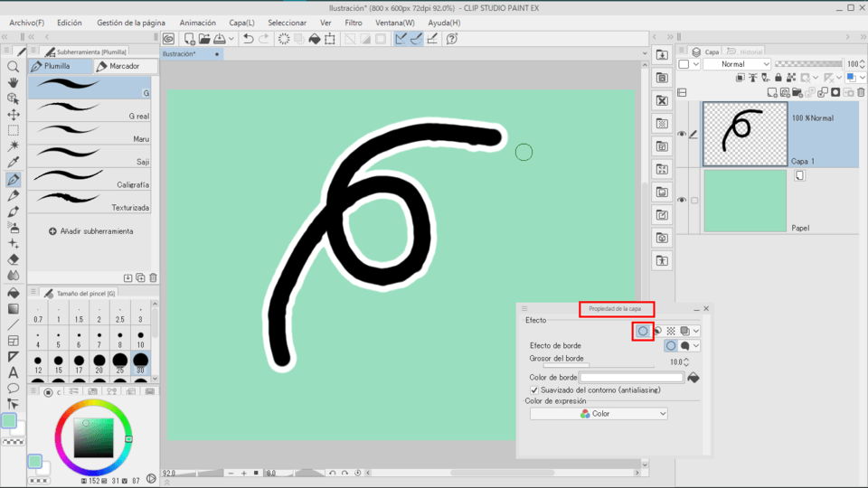Open the Edición menu

(70, 23)
